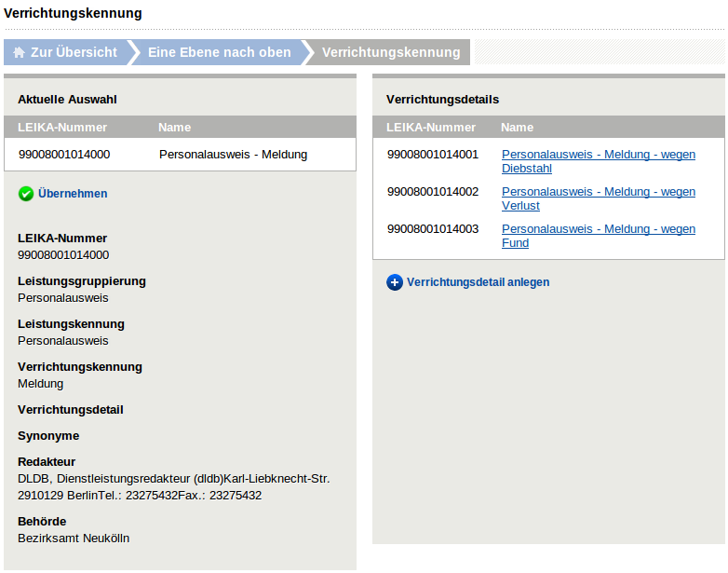Click the bold Verrichtungsdetail label on the left
Screen dimensions: 728x573
(x=71, y=410)
